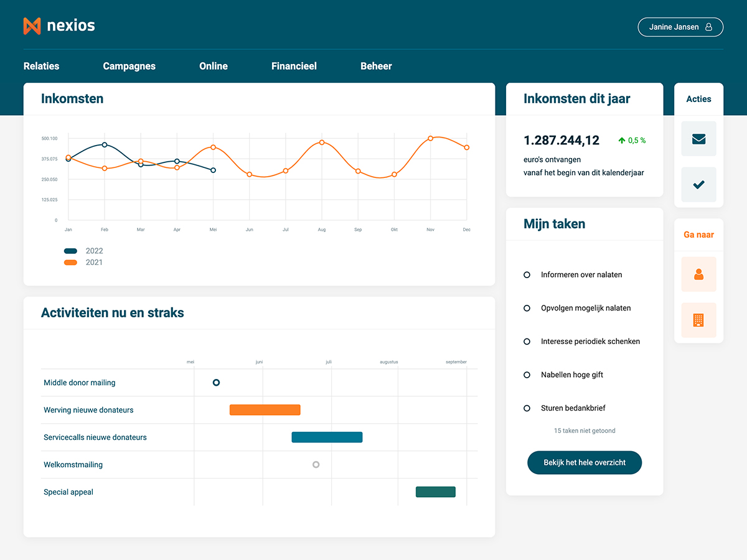Select the orange Werving nieuwe donateurs bar
Image resolution: width=747 pixels, height=560 pixels.
click(x=265, y=410)
